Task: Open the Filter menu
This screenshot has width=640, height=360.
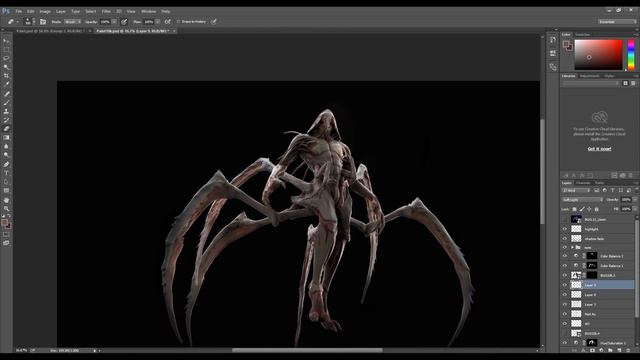Action: click(106, 11)
